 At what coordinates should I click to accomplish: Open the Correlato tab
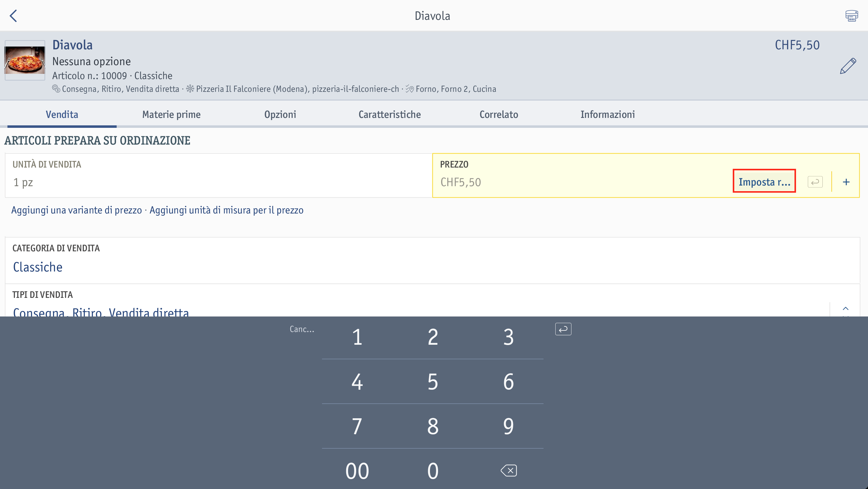499,114
